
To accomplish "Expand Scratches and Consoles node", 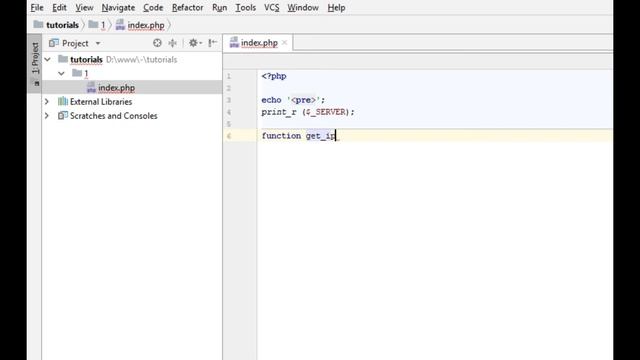I will (x=47, y=116).
